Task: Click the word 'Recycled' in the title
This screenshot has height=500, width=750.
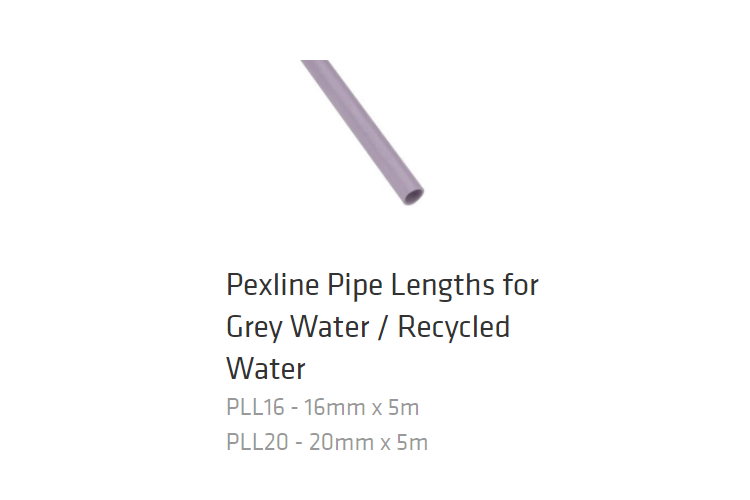Action: click(x=454, y=327)
